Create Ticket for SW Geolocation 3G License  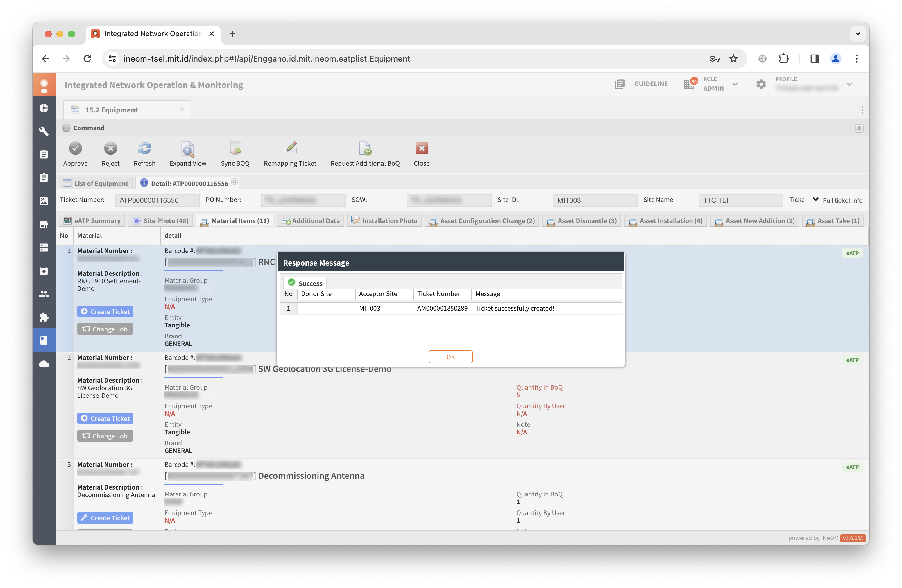[105, 418]
